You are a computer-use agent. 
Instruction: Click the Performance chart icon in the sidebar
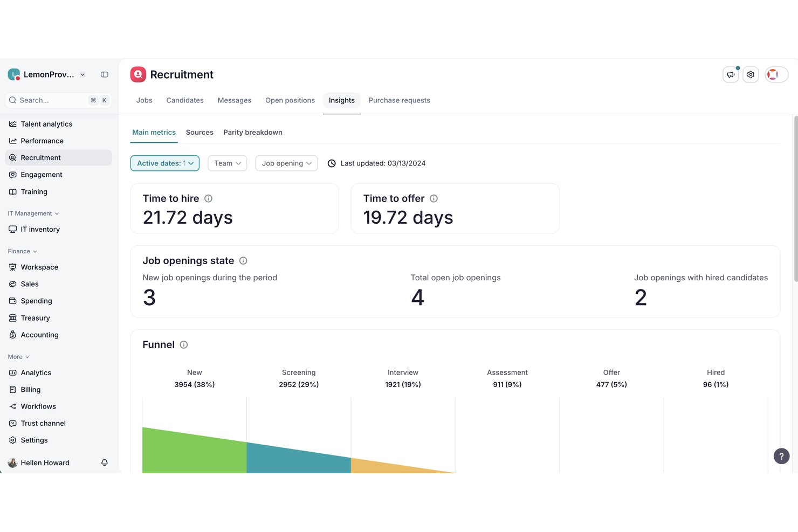coord(12,141)
